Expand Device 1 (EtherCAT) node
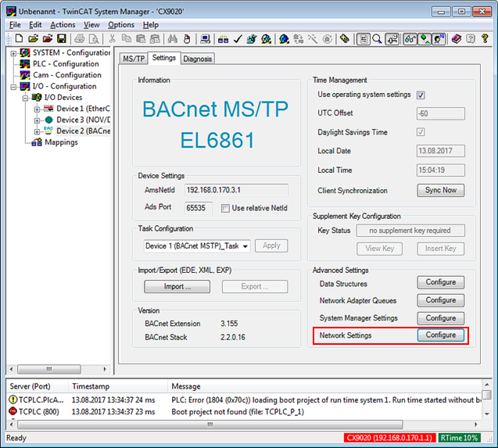498x448 pixels. pyautogui.click(x=37, y=109)
